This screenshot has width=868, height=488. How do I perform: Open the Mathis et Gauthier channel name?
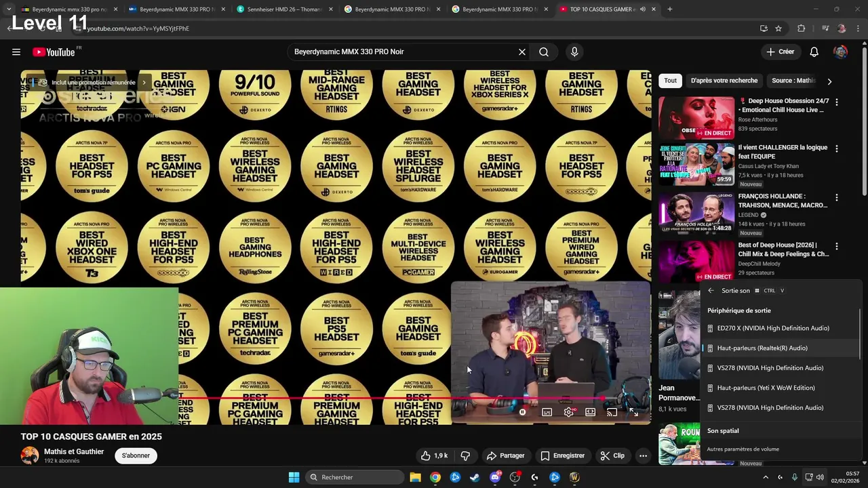pos(74,451)
